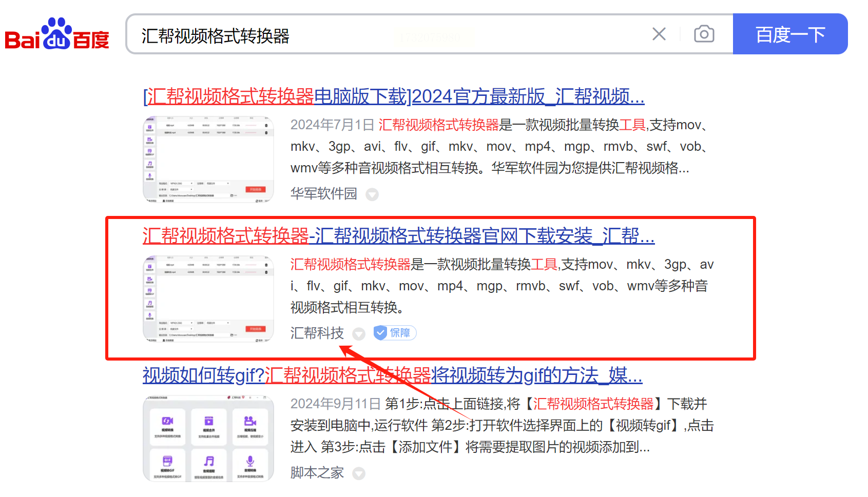Screen dimensions: 868x497
Task: Click the 百度一下 search button
Action: [790, 34]
